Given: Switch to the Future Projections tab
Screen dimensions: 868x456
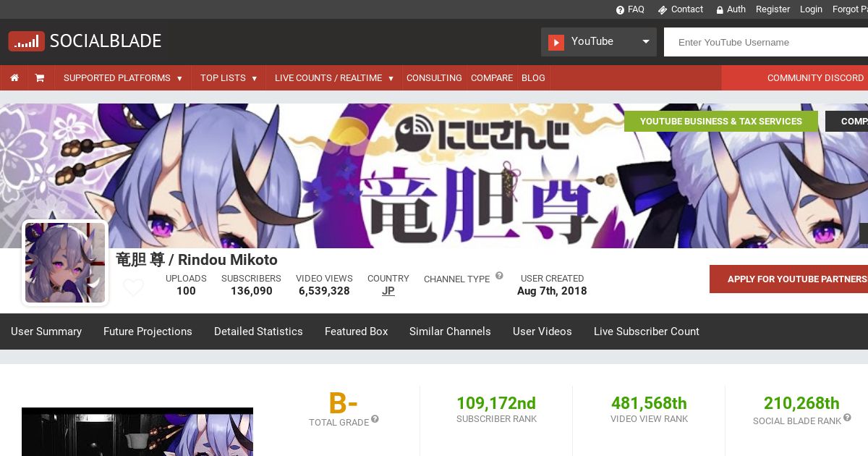Looking at the screenshot, I should pyautogui.click(x=148, y=332).
